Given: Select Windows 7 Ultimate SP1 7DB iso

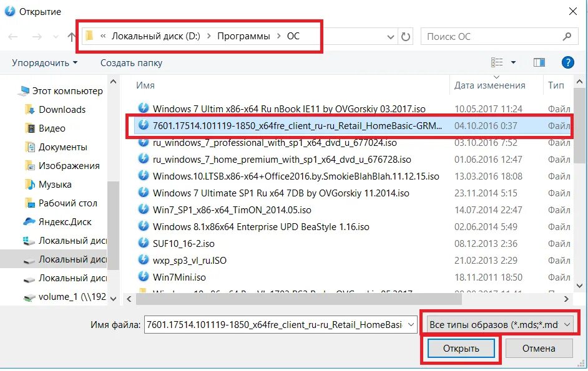Looking at the screenshot, I should [281, 193].
